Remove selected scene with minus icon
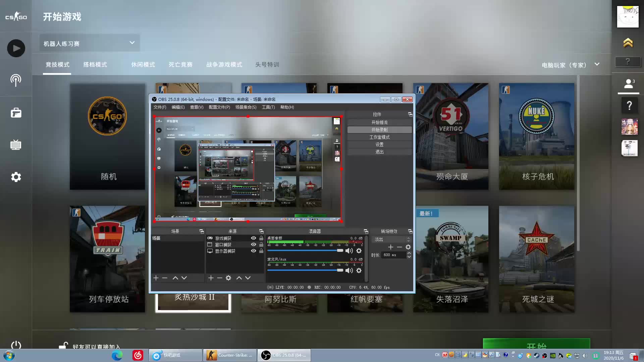Viewport: 644px width, 362px height. [165, 278]
